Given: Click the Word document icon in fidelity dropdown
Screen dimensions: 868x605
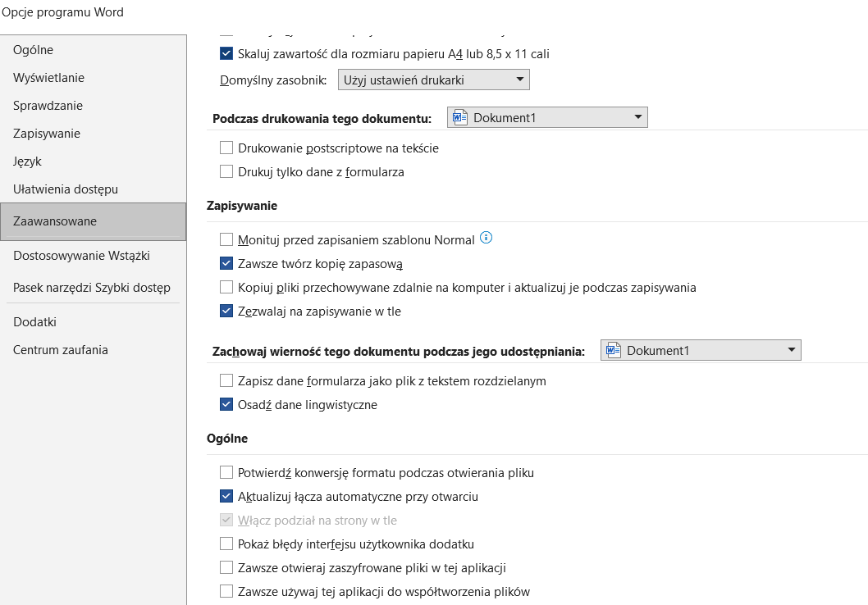Looking at the screenshot, I should point(613,350).
